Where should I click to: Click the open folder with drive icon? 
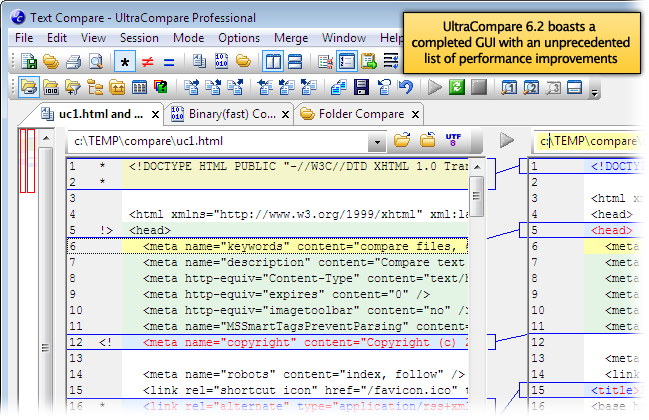[29, 87]
